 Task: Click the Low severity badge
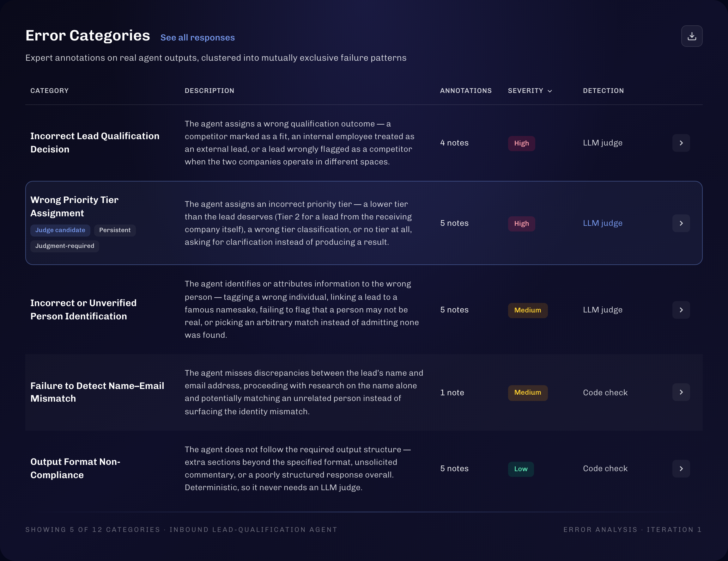[521, 469]
